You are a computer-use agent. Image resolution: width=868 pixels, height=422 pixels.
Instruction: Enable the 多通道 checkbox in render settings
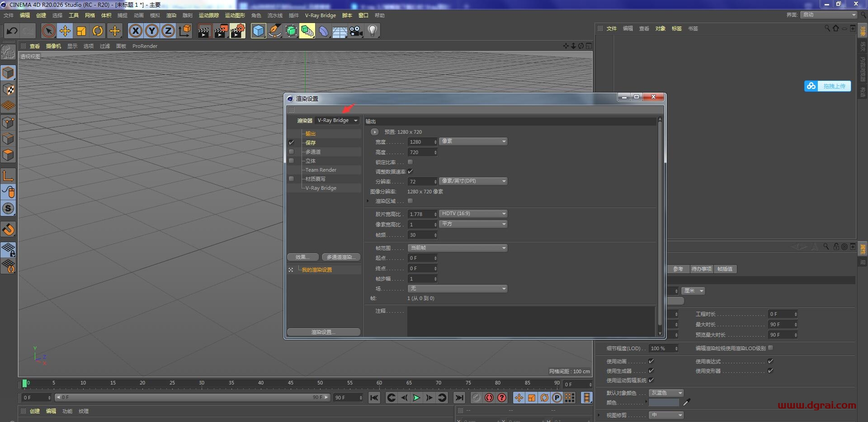291,151
